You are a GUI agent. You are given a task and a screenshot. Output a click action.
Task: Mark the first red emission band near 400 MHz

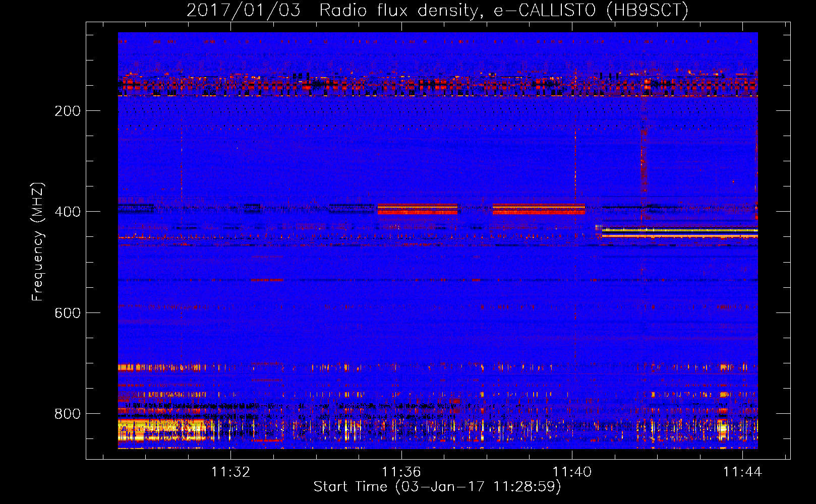coord(418,209)
